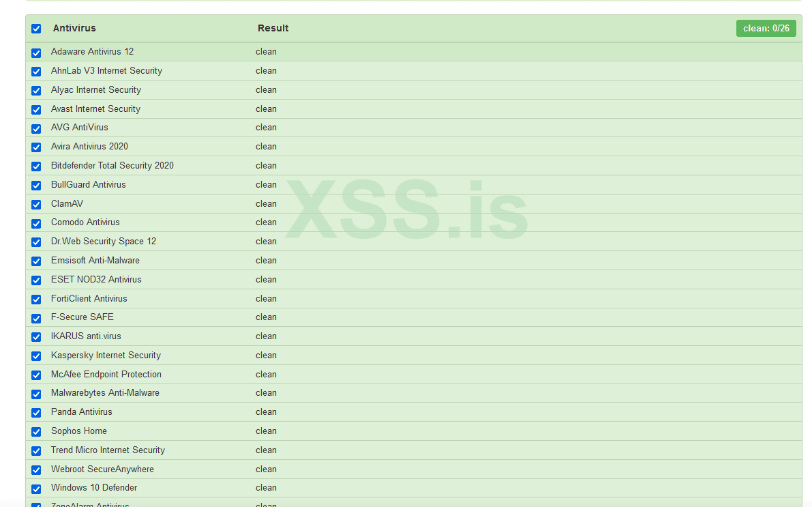Toggle the Avira Antivirus 2020 checkbox
This screenshot has width=812, height=507.
[x=36, y=147]
